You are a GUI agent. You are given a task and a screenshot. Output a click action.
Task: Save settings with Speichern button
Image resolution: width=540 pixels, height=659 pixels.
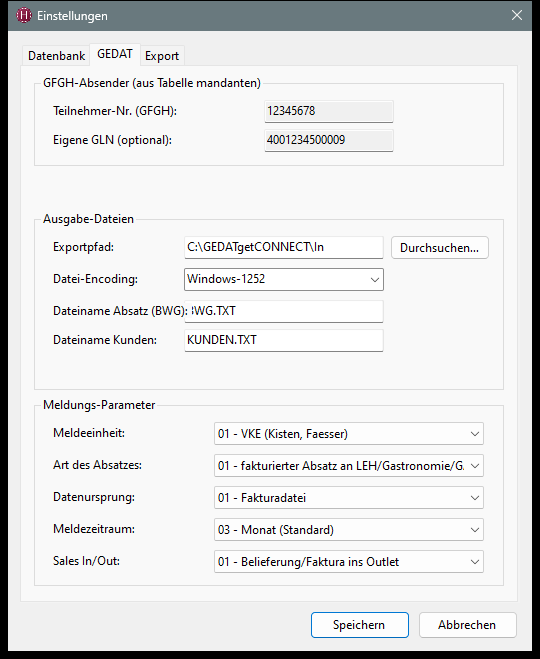click(x=360, y=625)
